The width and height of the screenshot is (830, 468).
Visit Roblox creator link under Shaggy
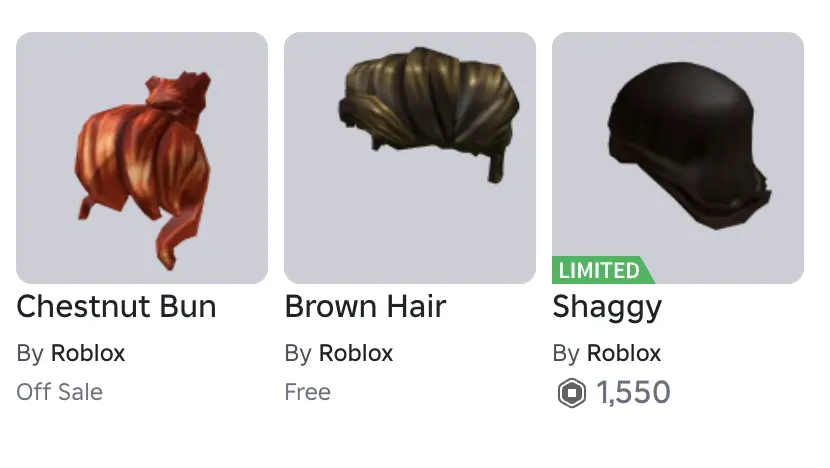point(624,353)
